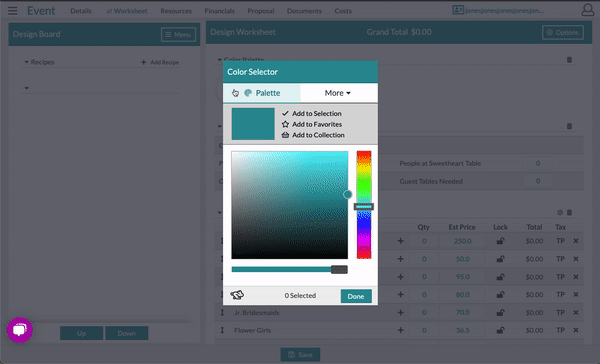This screenshot has height=364, width=600.
Task: Click the Up button
Action: pos(82,333)
